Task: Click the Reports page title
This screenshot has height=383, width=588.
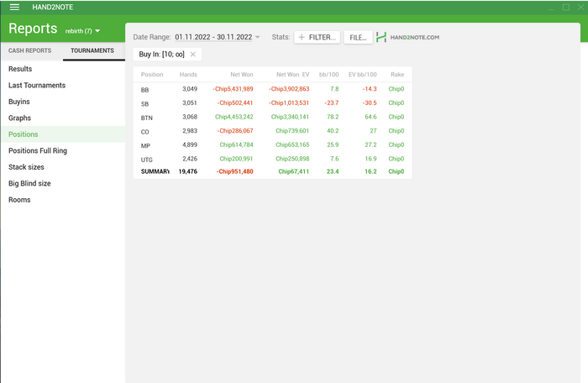Action: coord(33,29)
